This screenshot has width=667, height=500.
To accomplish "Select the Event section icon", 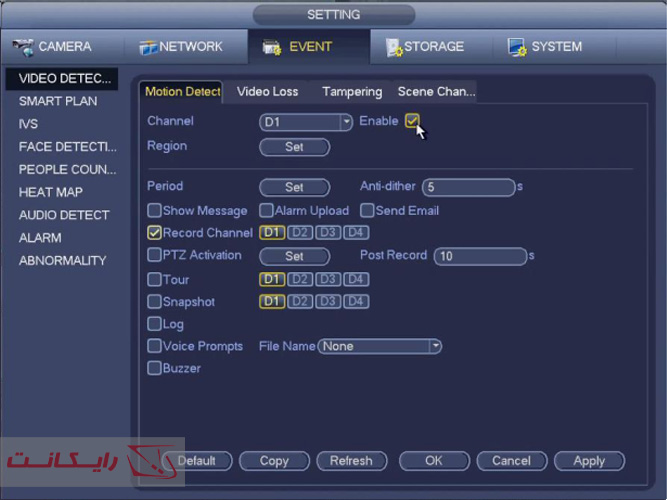I will [272, 47].
